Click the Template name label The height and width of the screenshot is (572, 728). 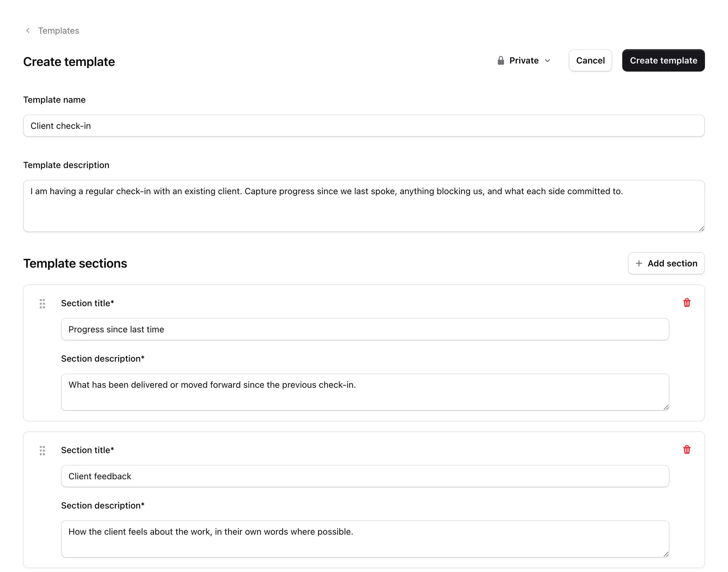pyautogui.click(x=54, y=100)
